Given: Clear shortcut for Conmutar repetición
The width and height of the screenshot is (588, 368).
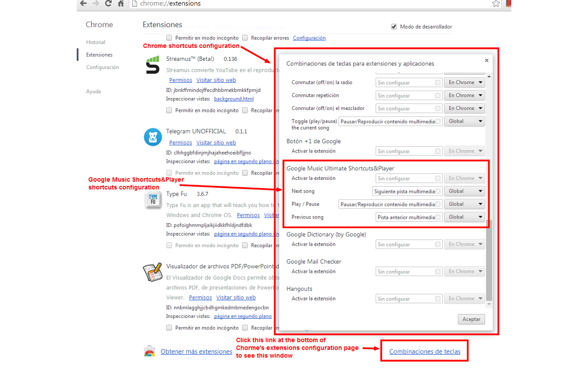Looking at the screenshot, I should (x=438, y=96).
